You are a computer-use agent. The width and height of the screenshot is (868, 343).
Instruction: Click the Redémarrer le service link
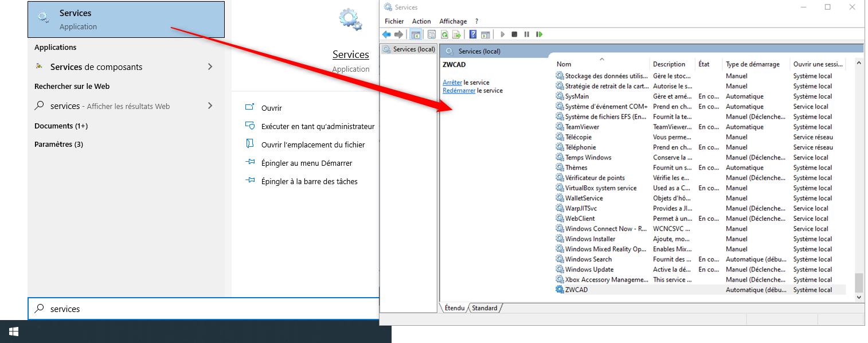point(459,91)
